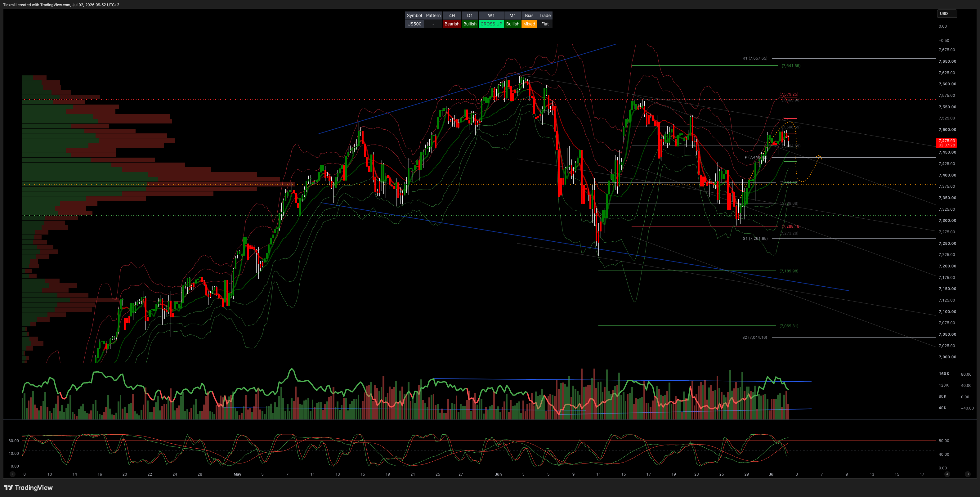
Task: Click the Jul marker on time axis
Action: [x=772, y=474]
